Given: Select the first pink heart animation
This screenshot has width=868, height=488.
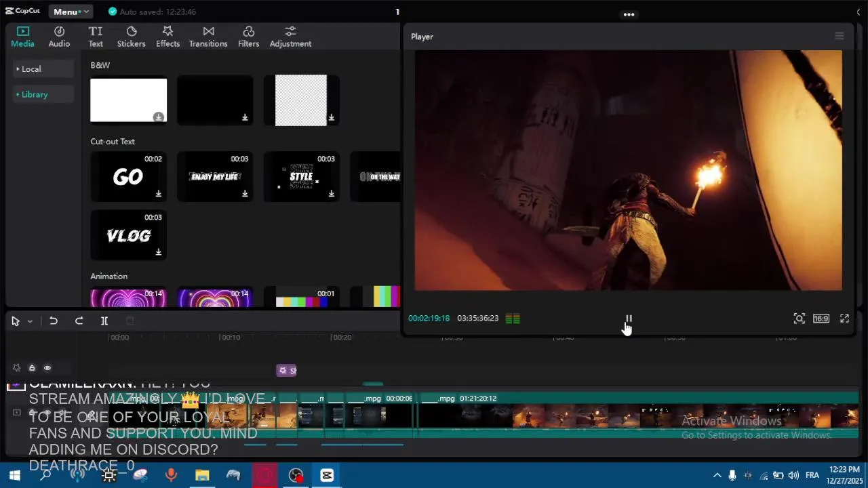Looking at the screenshot, I should (128, 297).
